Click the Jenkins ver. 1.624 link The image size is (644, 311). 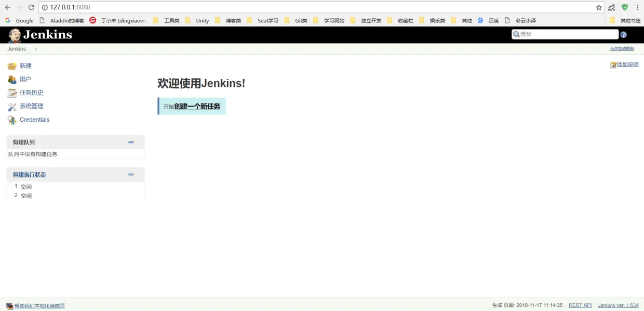(x=619, y=305)
